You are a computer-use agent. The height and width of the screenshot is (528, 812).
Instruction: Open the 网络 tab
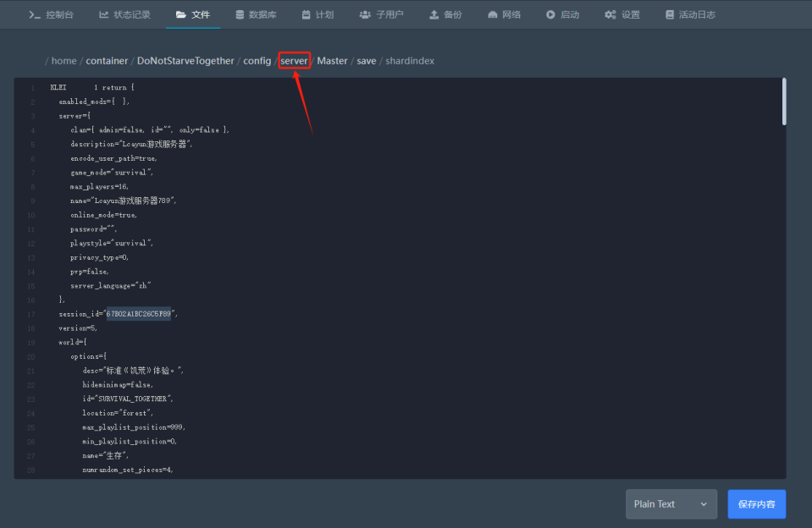[x=505, y=15]
